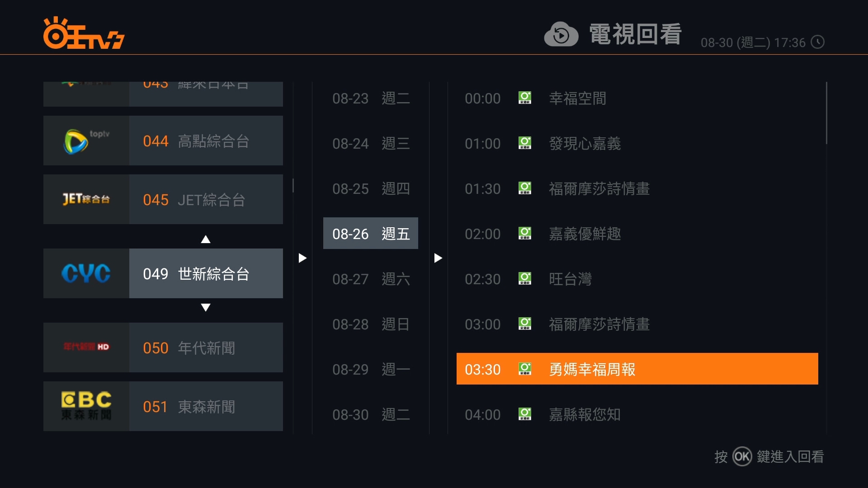Click replay icon on 幸福空間 row

[x=525, y=98]
